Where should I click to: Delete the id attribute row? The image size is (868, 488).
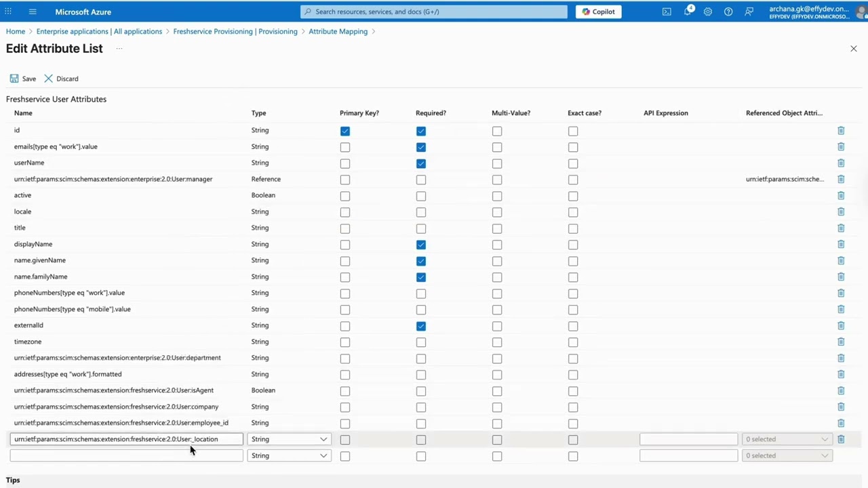click(x=841, y=130)
